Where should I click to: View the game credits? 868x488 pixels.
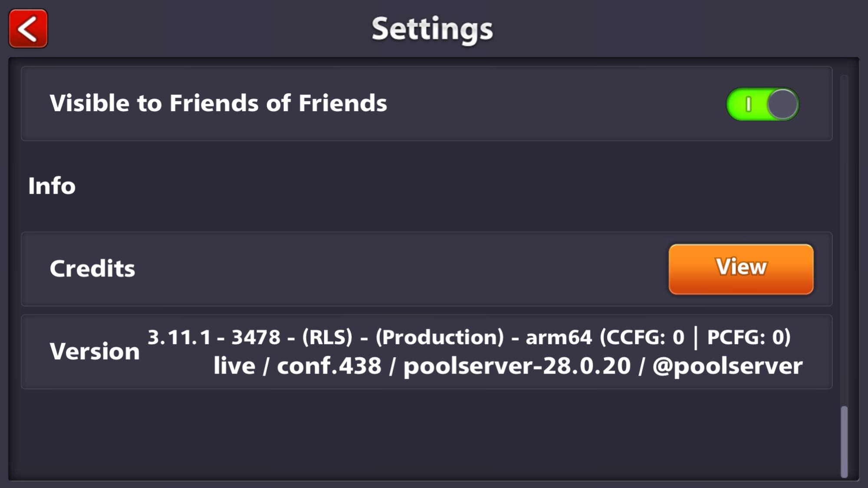[741, 269]
